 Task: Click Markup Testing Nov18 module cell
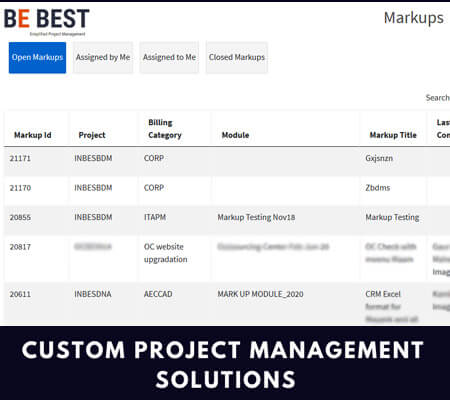coord(256,217)
